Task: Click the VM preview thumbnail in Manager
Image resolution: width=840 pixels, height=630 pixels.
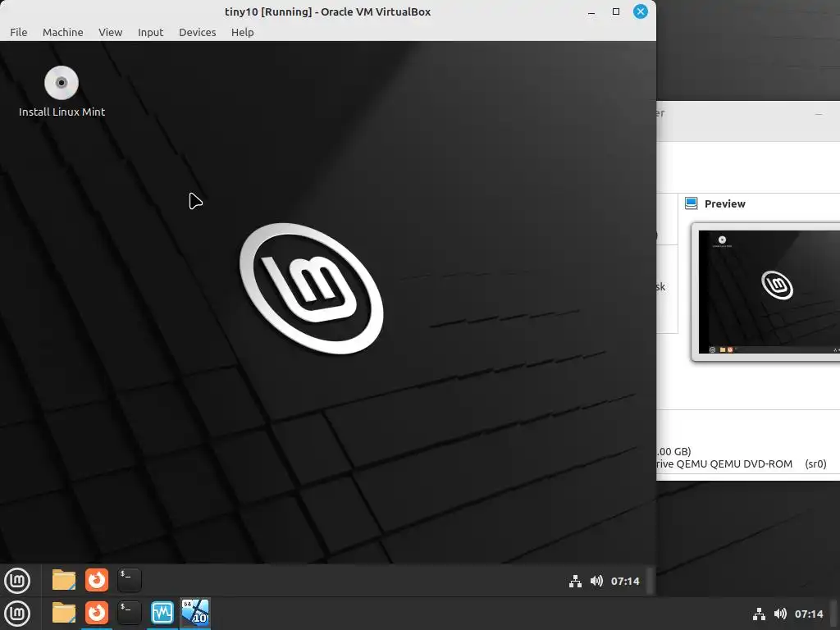Action: pos(769,292)
